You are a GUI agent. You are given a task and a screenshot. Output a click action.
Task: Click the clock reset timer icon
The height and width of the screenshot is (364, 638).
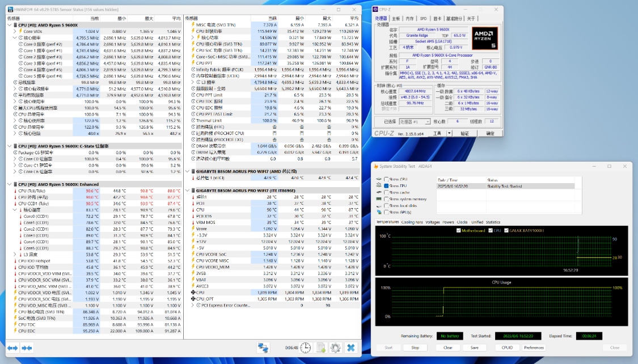point(305,347)
